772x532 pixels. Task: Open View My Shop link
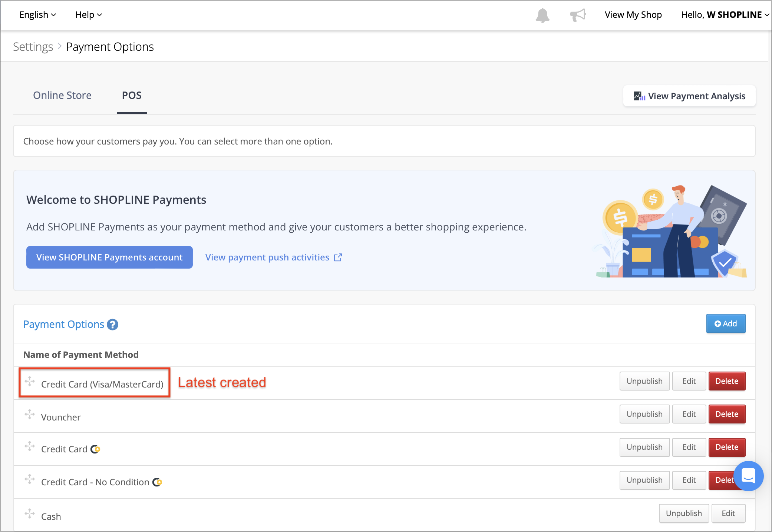pyautogui.click(x=633, y=15)
